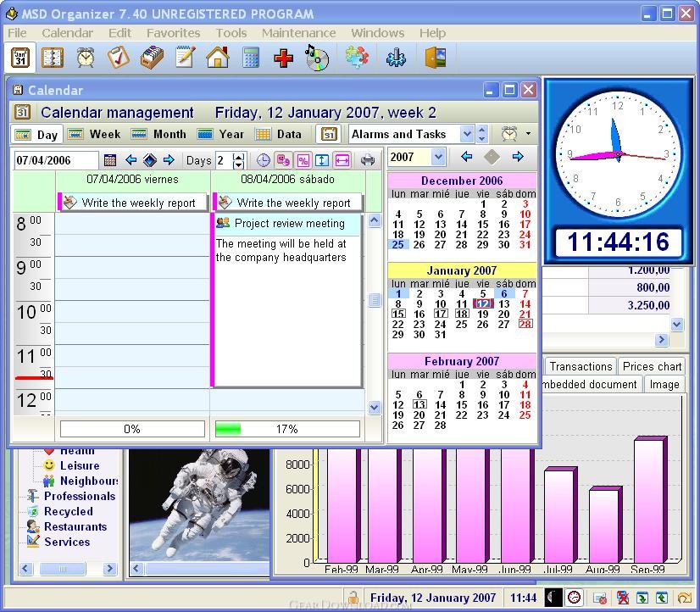
Task: Click the 0% progress bar
Action: (132, 429)
